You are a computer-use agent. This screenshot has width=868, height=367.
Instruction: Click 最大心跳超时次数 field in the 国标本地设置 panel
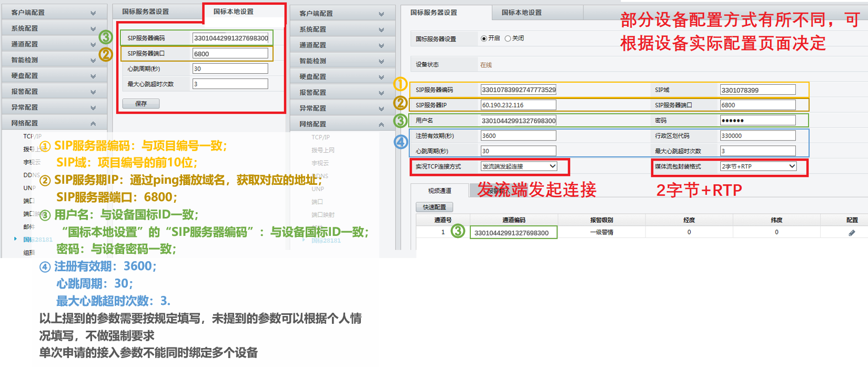point(230,84)
